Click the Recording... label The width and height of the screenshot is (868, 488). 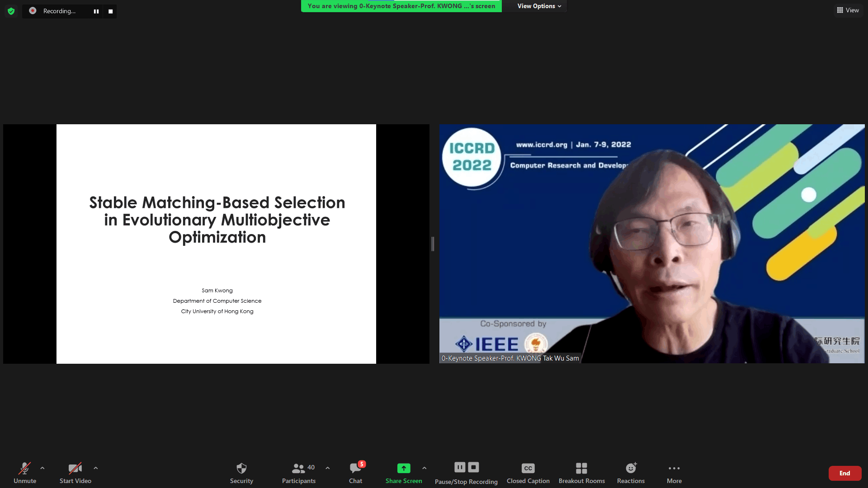[59, 11]
